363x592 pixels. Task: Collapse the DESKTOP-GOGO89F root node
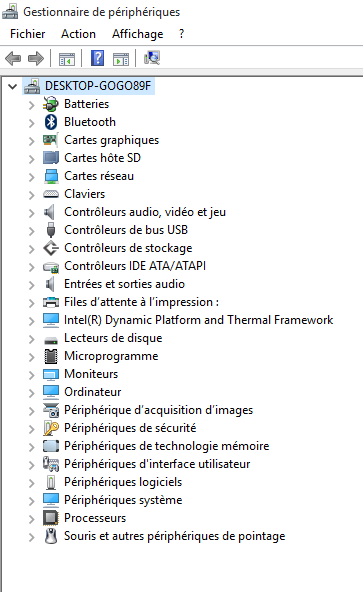pos(12,86)
